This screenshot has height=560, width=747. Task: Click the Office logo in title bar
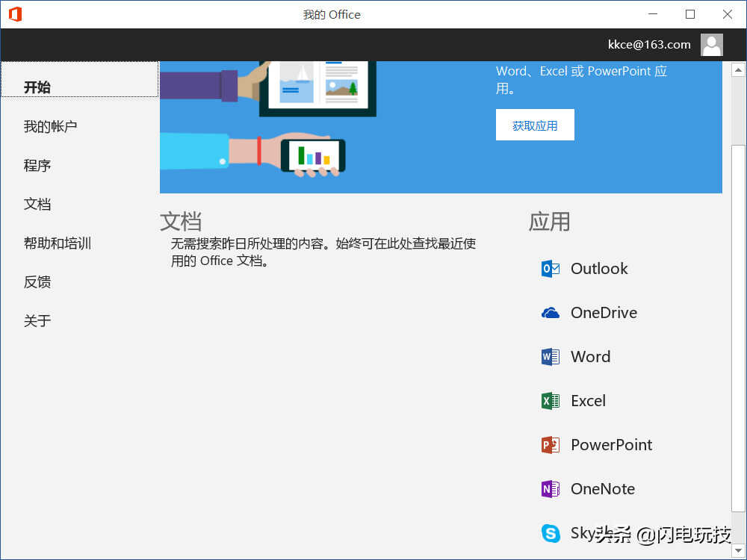(x=15, y=14)
